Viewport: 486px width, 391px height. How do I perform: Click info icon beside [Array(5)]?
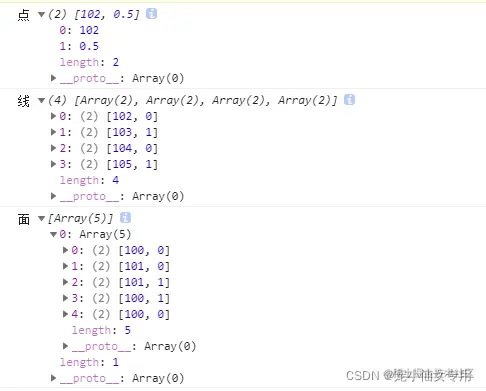pos(125,218)
